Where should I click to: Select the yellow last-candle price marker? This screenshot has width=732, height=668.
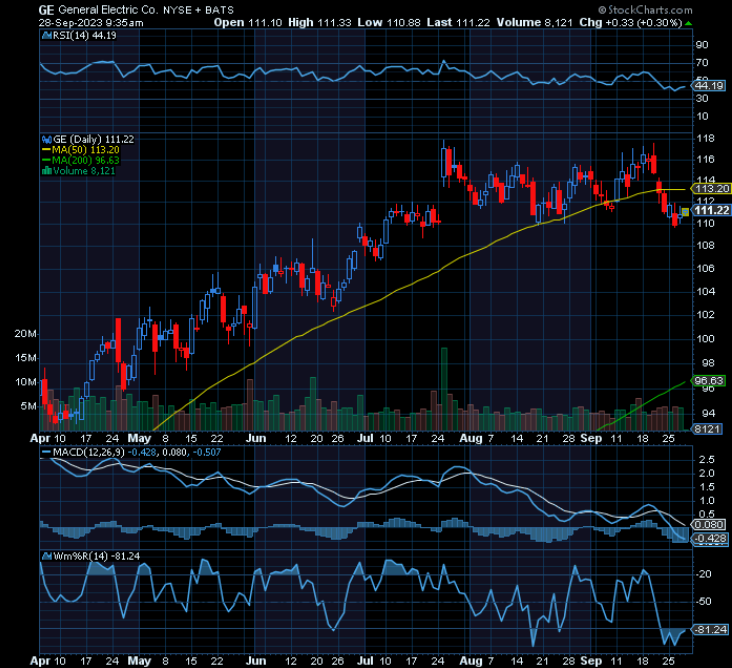pyautogui.click(x=685, y=212)
